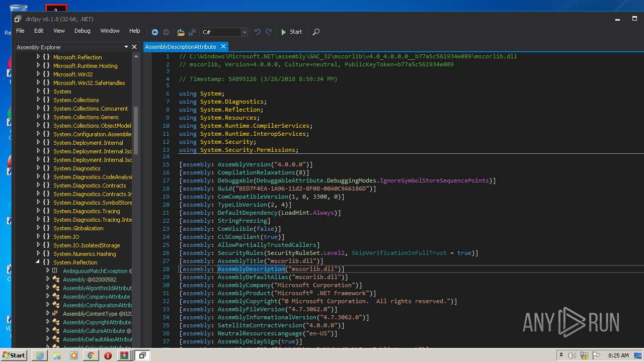
Task: Expand the System.Diagnostics namespace node
Action: [38, 168]
